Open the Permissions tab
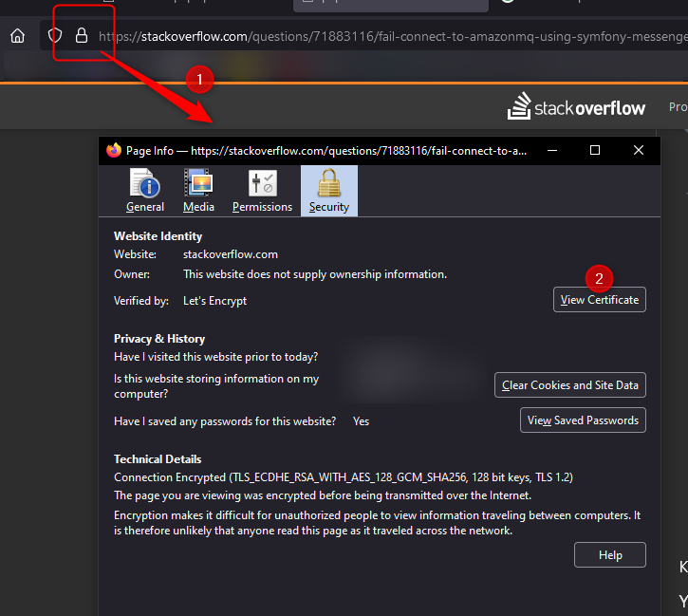This screenshot has width=688, height=616. [x=262, y=191]
